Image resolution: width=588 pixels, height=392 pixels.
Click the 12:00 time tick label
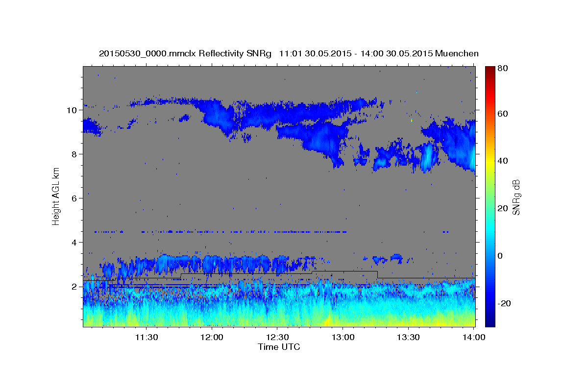pos(212,338)
